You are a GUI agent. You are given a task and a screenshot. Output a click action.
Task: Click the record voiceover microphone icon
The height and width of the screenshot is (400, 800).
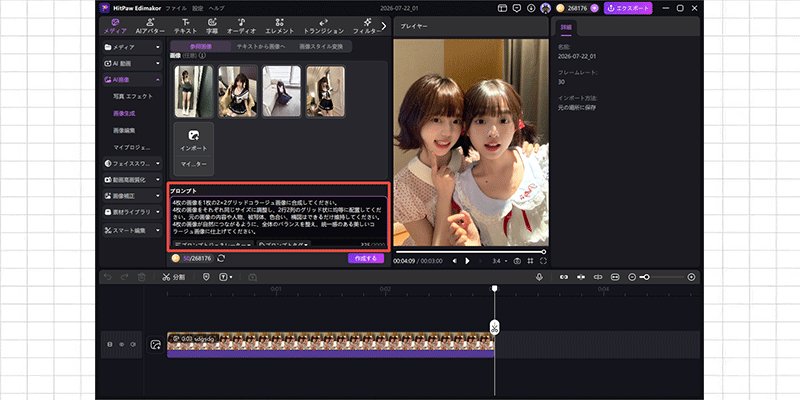click(539, 277)
